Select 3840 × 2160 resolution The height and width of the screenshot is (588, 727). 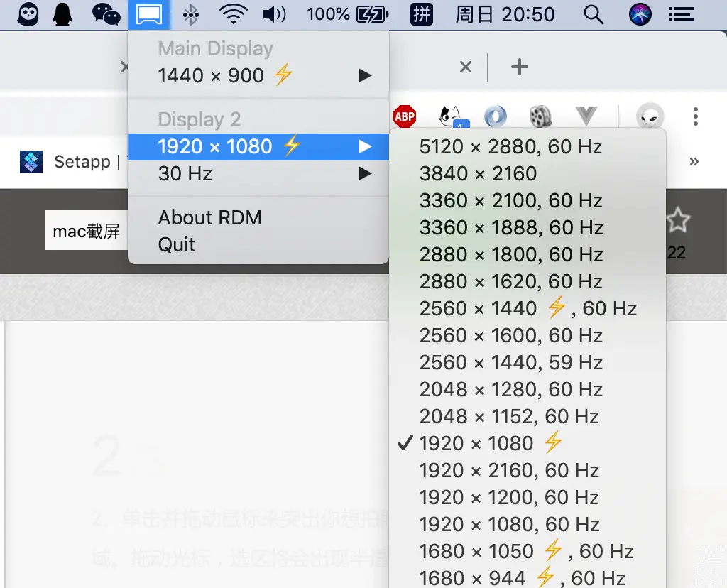(528, 173)
